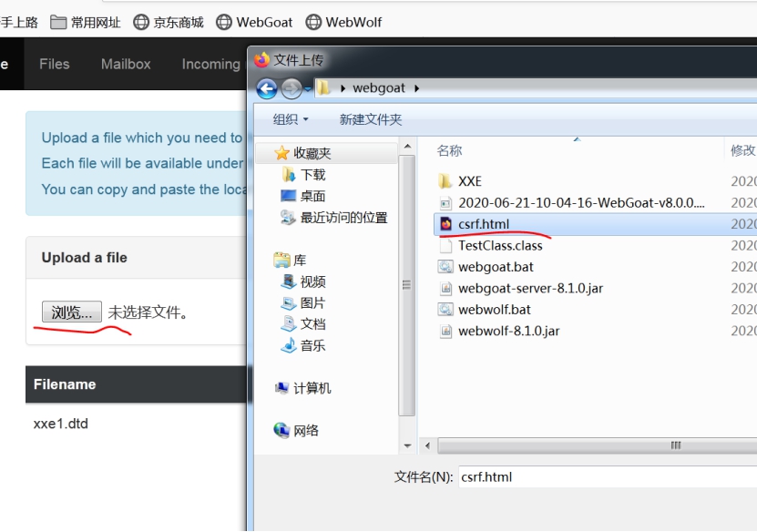Select webgoat in the address breadcrumb
Viewport: 757px width, 532px height.
(x=379, y=87)
